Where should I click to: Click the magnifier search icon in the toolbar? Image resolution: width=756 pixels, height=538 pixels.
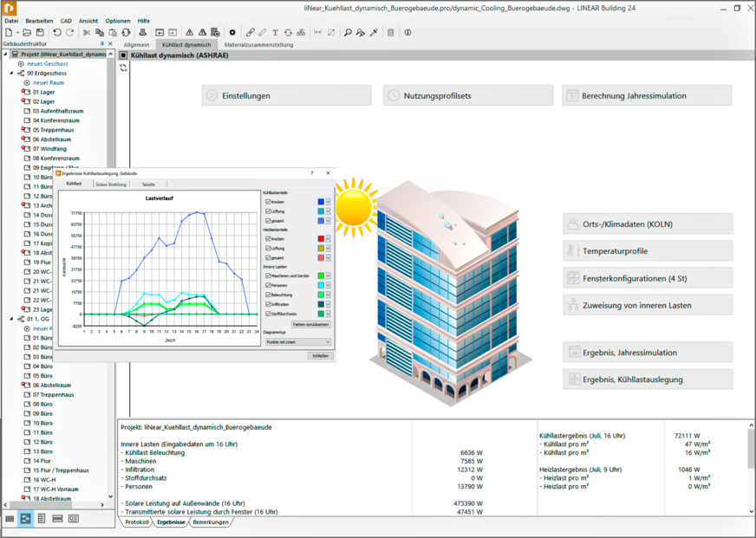(347, 32)
